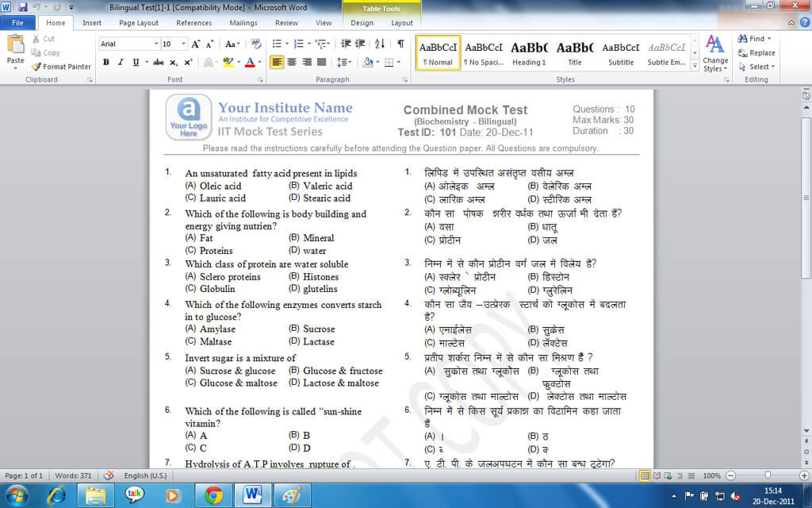This screenshot has height=508, width=812.
Task: Click the volume speaker tray icon
Action: (733, 496)
